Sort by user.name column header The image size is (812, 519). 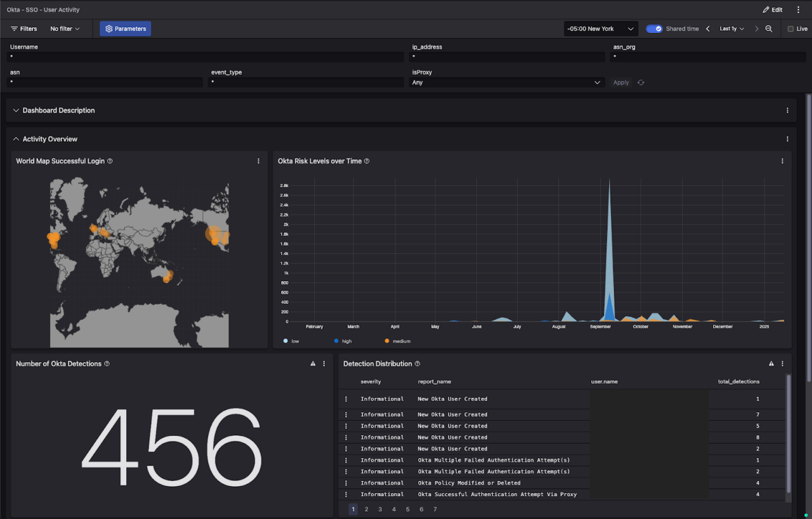pyautogui.click(x=604, y=381)
